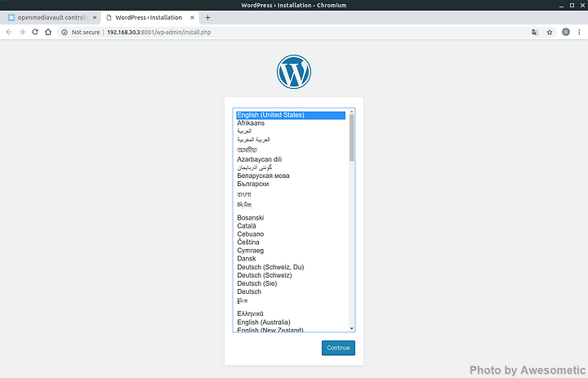588x378 pixels.
Task: Select Deutsch (Schweiz) option
Action: coord(291,275)
